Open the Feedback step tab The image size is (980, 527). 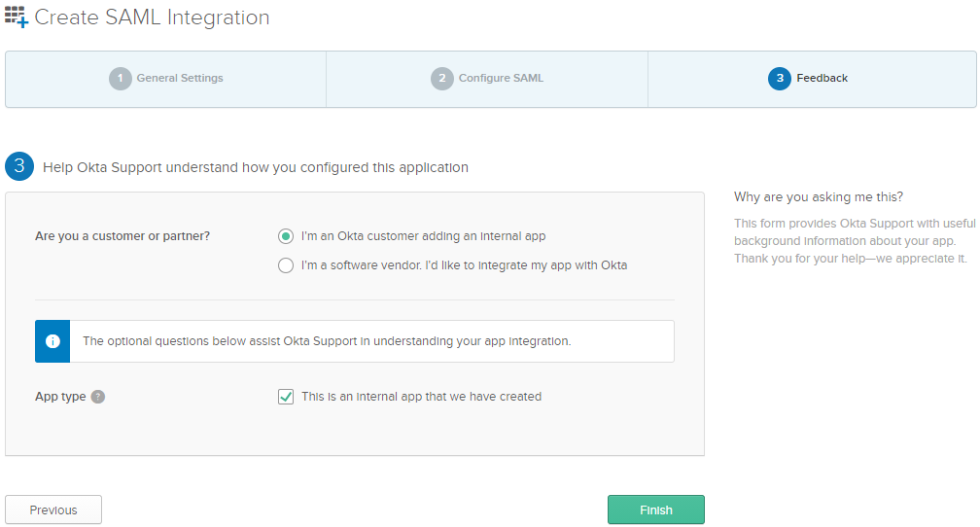pyautogui.click(x=812, y=79)
